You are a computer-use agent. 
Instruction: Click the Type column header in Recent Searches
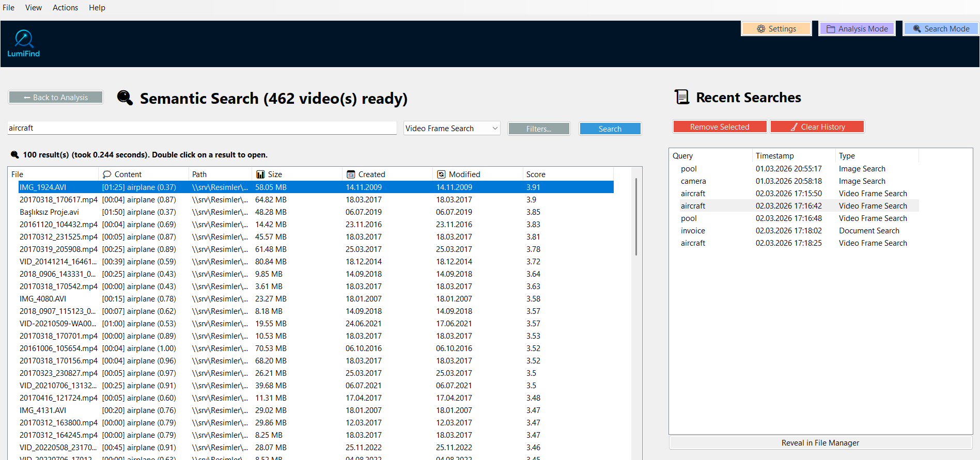pyautogui.click(x=877, y=156)
